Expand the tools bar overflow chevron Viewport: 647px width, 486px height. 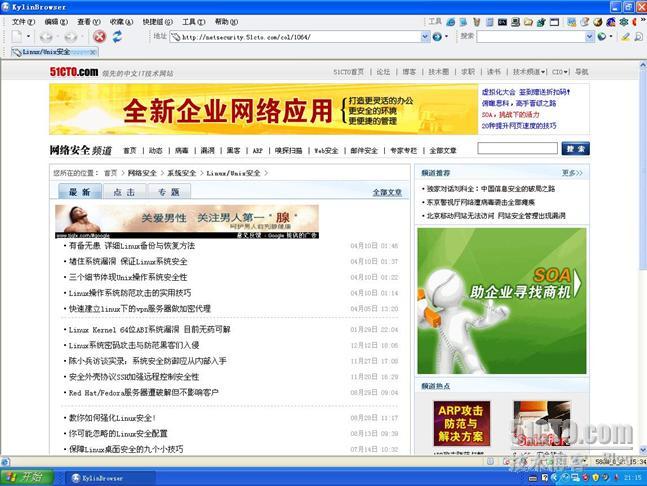[x=643, y=21]
